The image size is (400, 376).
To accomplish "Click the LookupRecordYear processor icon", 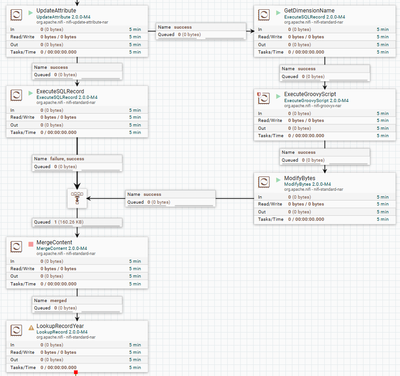I will 16,330.
